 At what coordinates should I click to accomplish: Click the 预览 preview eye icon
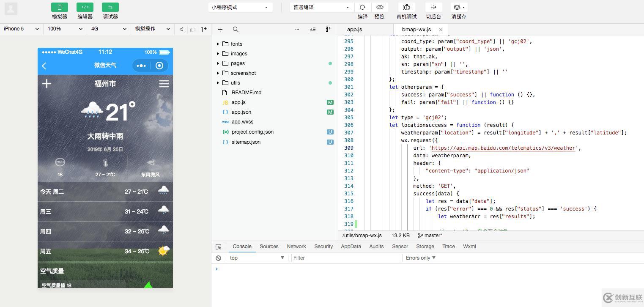tap(380, 7)
